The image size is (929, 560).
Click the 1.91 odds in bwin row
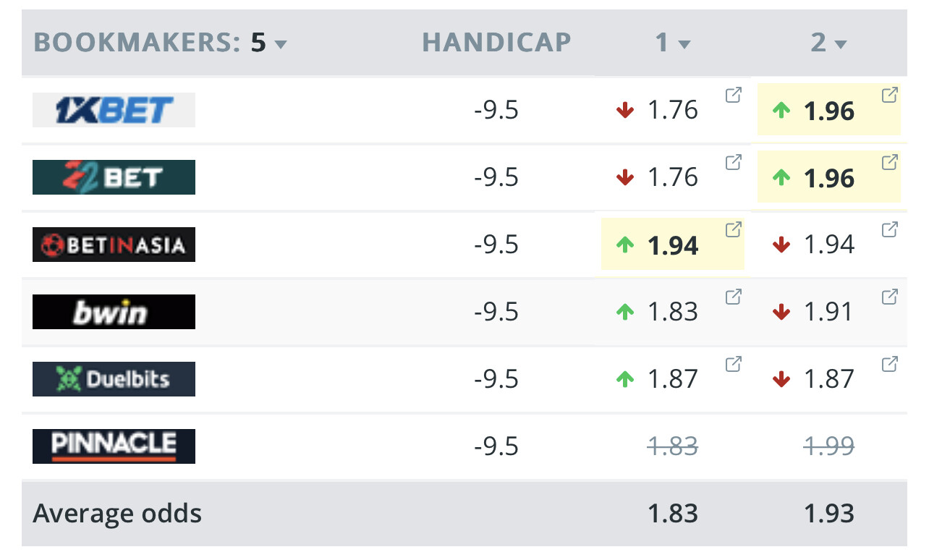click(x=828, y=312)
